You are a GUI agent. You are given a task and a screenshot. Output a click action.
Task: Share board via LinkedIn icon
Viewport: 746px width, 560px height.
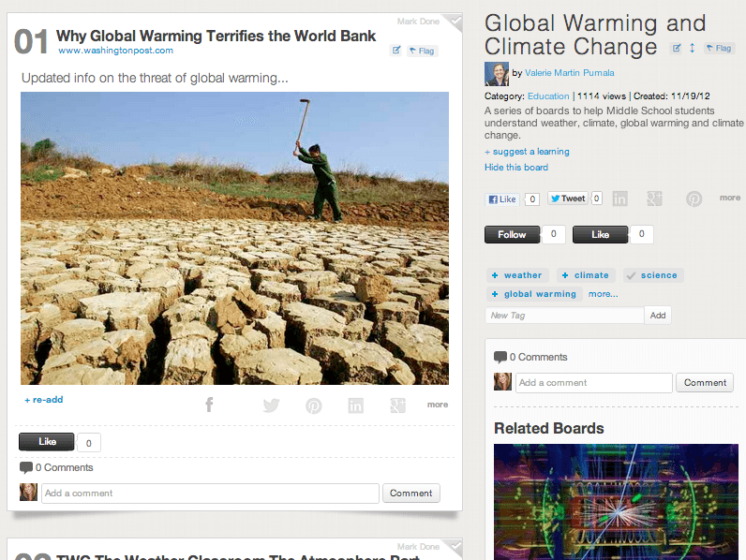[x=619, y=199]
